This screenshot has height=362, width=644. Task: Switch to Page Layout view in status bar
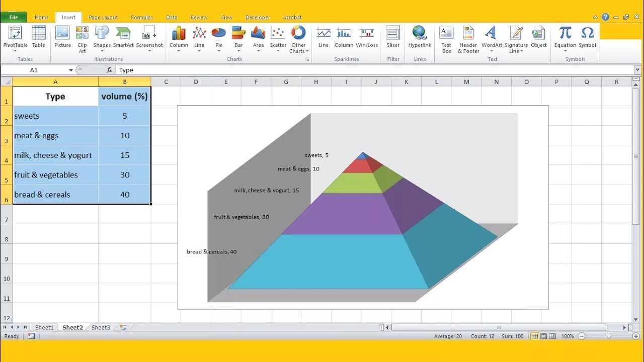(x=544, y=336)
